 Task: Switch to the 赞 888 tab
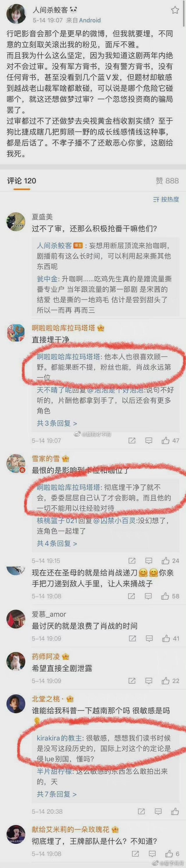pyautogui.click(x=167, y=181)
